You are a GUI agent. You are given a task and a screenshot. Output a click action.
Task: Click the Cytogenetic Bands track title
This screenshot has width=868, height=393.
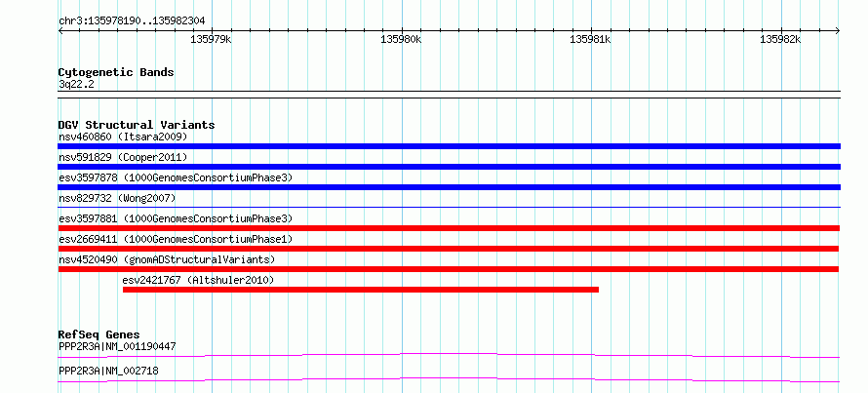pos(116,72)
